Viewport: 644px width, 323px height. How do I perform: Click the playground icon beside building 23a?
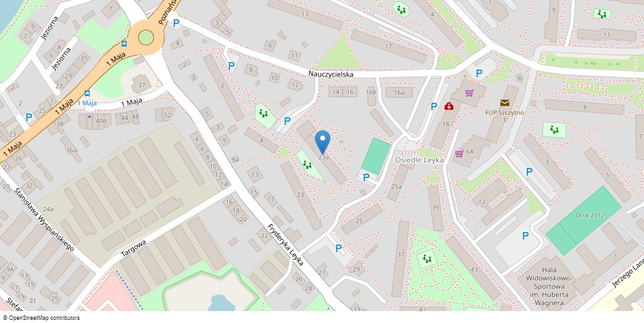307,164
